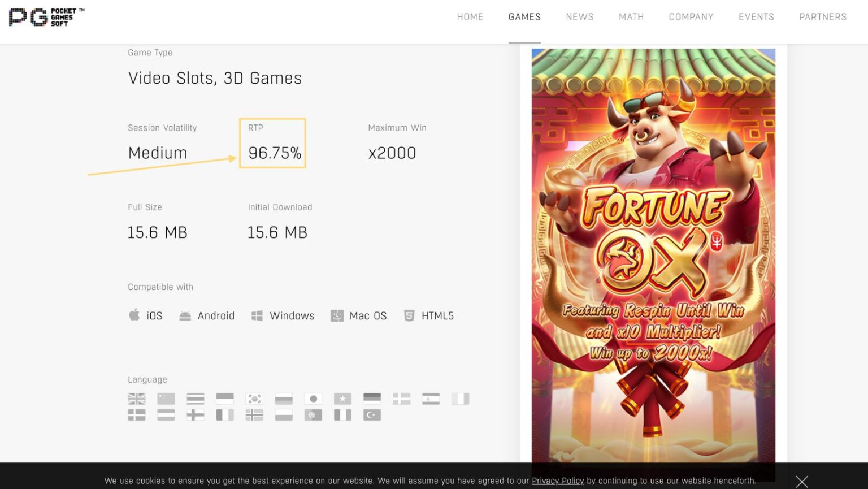
Task: Open the PARTNERS page
Action: click(x=823, y=17)
